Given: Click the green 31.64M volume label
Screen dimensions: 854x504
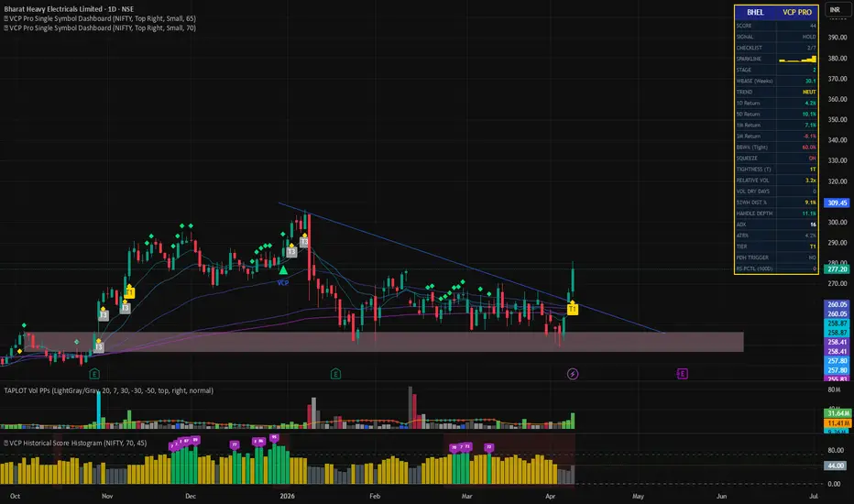Looking at the screenshot, I should tap(838, 413).
